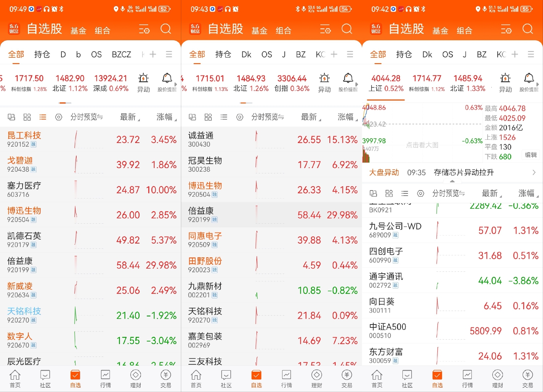The height and width of the screenshot is (392, 543).
Task: Select list view icon in left screen
Action: point(43,117)
